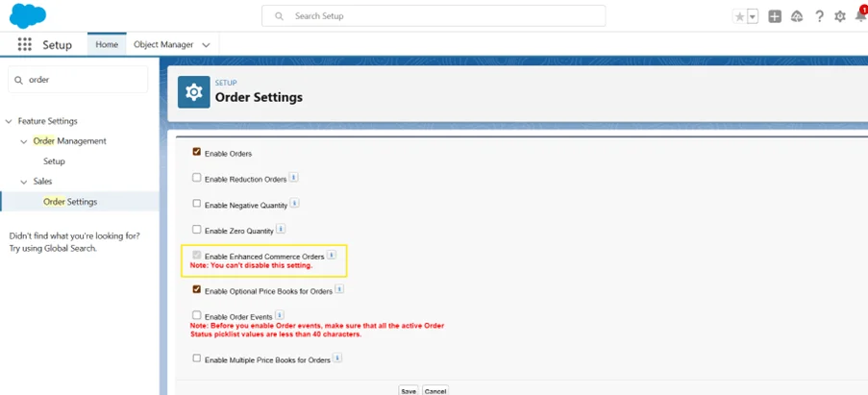Click the Setup app name label
Screen dimensions: 868x395
57,45
